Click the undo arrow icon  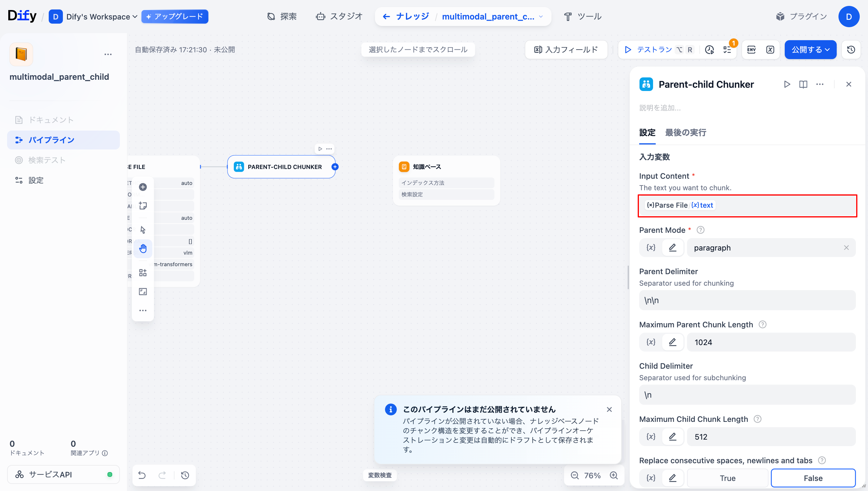[142, 475]
